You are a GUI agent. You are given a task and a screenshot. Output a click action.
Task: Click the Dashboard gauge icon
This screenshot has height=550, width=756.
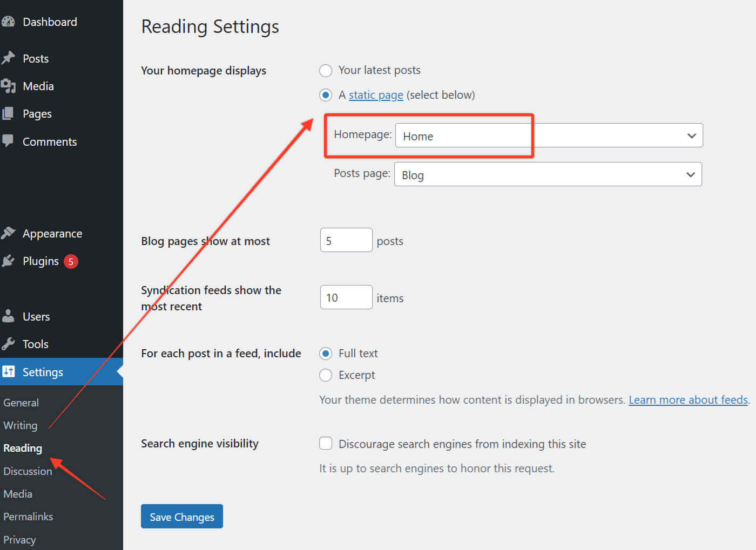point(8,22)
